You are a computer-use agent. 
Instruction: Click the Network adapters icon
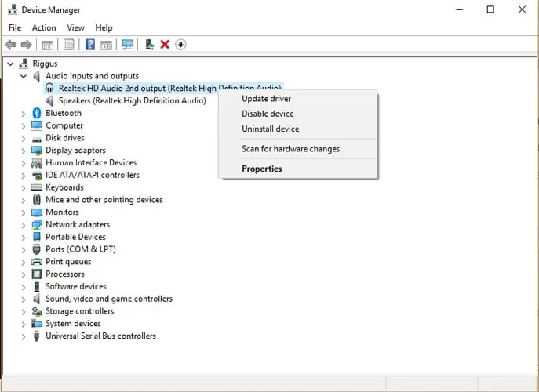coord(36,225)
